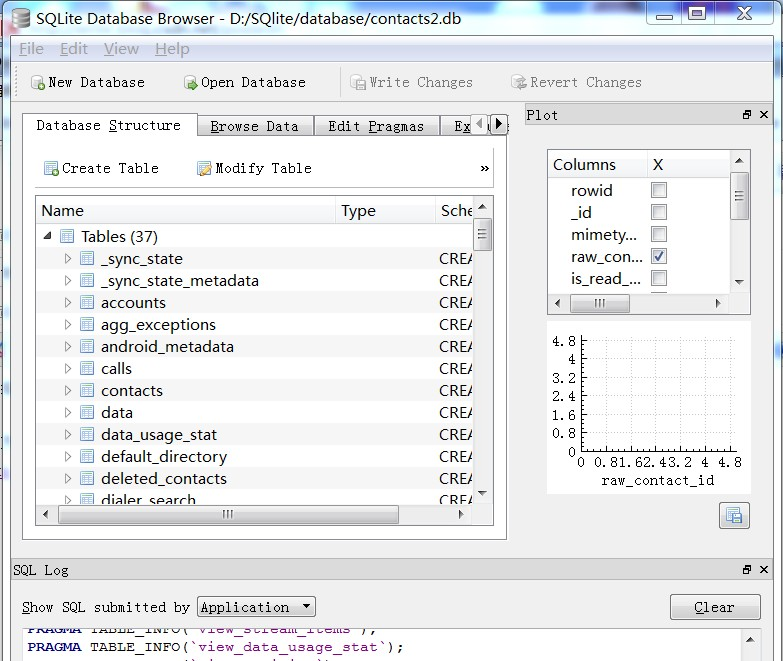Open the File menu
The height and width of the screenshot is (661, 783).
tap(31, 49)
